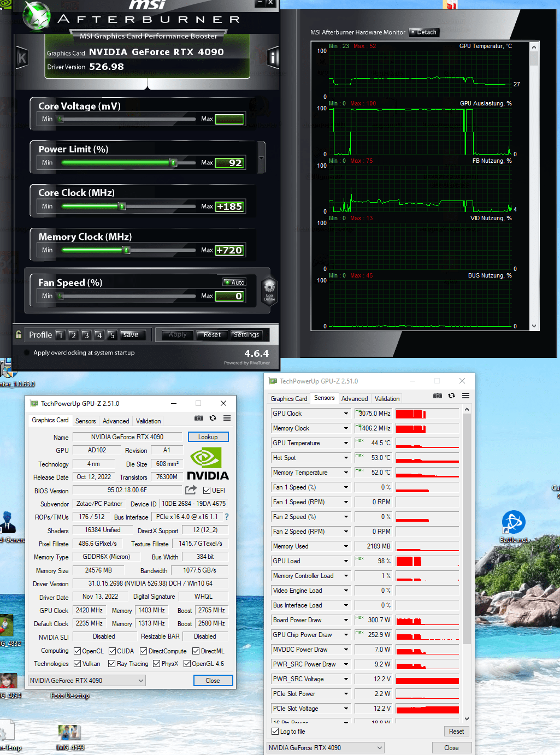
Task: Toggle Apply overclocking at system startup
Action: coord(27,352)
